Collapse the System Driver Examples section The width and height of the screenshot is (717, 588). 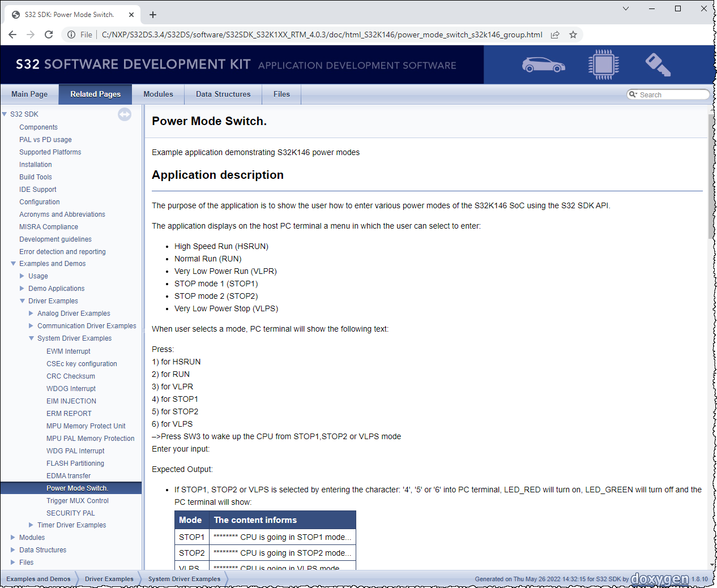coord(32,338)
